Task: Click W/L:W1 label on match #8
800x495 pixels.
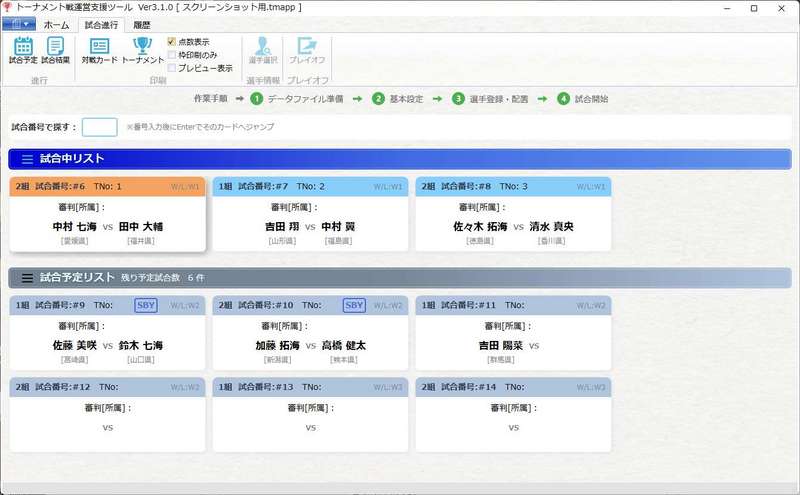Action: (591, 187)
